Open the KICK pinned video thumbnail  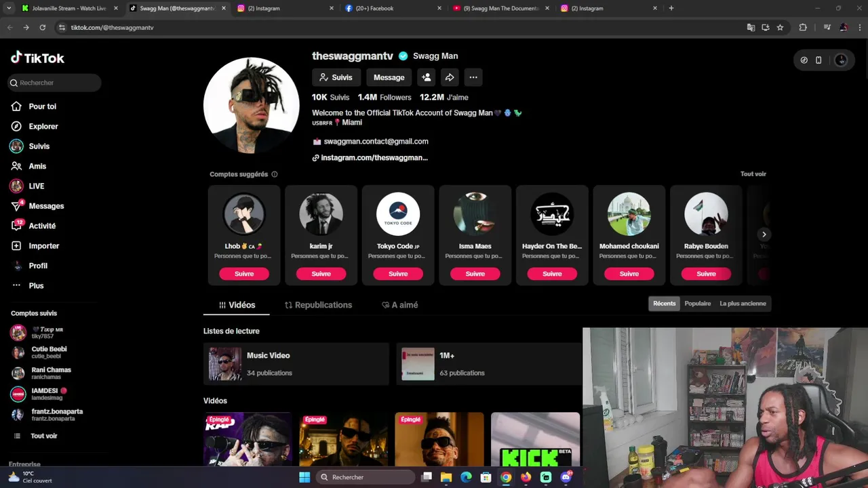(x=536, y=439)
